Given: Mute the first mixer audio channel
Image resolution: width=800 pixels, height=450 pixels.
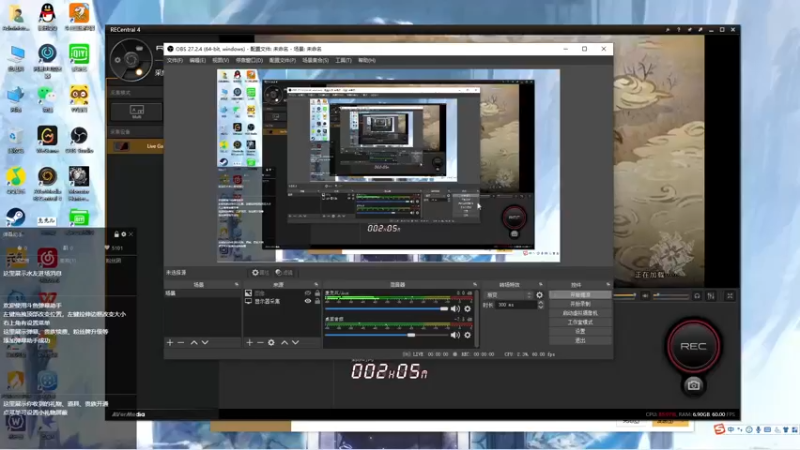Looking at the screenshot, I should click(x=455, y=309).
